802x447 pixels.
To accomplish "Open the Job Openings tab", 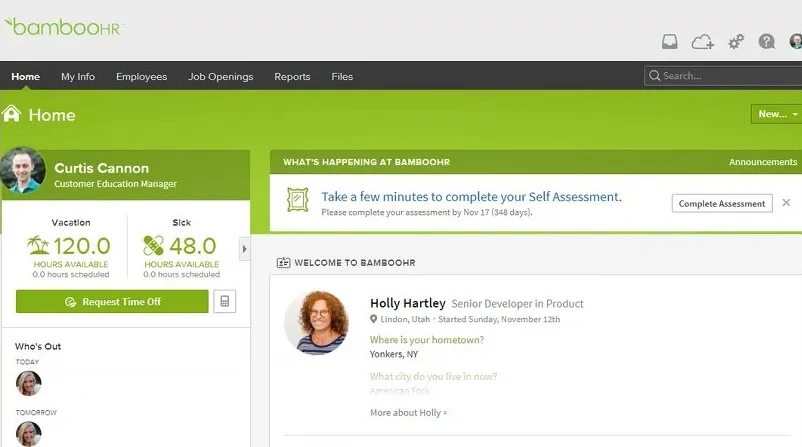I will pos(220,77).
